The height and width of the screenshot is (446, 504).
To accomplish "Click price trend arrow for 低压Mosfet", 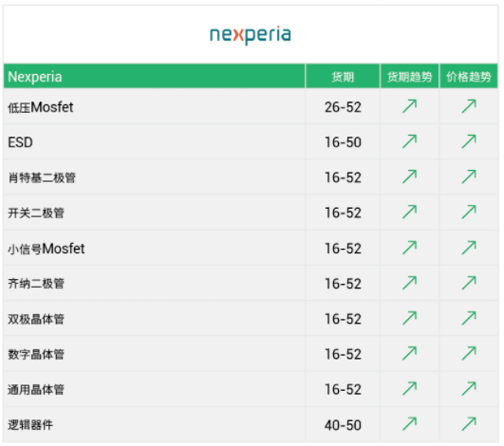I will 469,106.
